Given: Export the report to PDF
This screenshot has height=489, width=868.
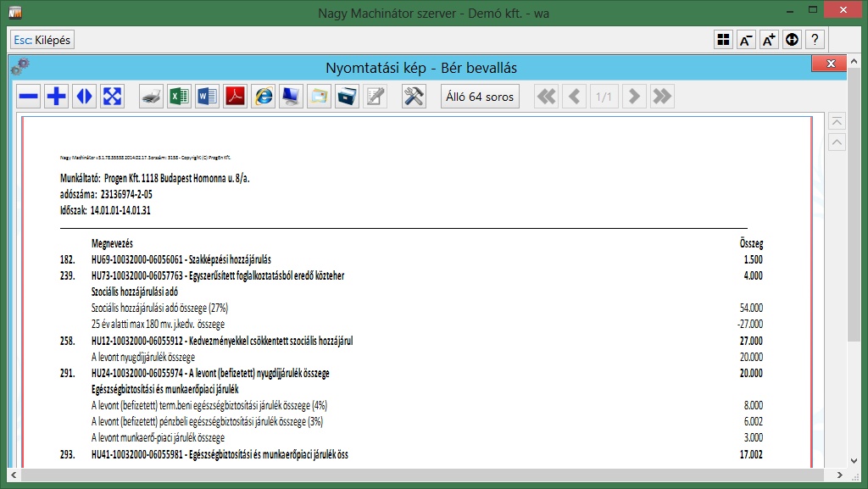Looking at the screenshot, I should [x=236, y=97].
